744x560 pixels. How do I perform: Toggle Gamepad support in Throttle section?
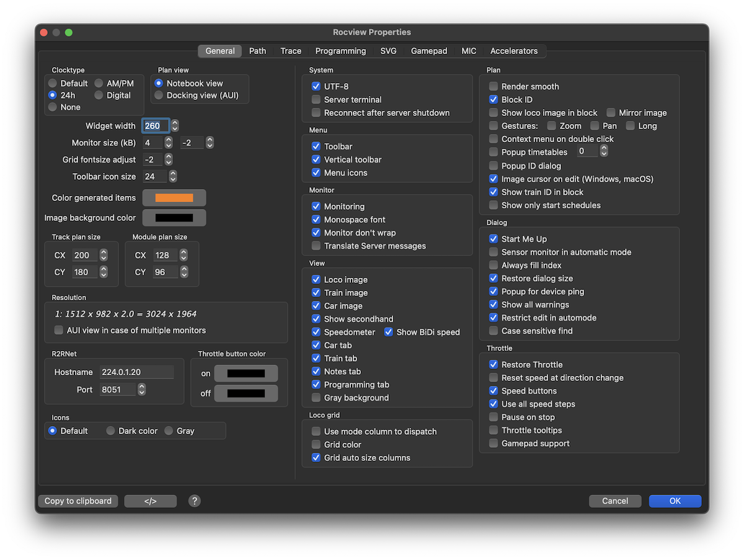pos(494,443)
